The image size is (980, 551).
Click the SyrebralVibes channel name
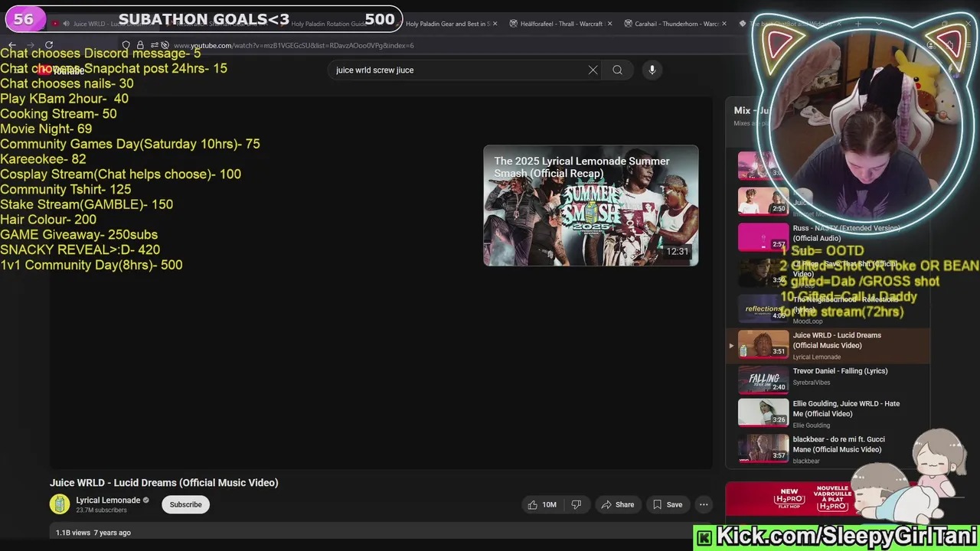[812, 383]
